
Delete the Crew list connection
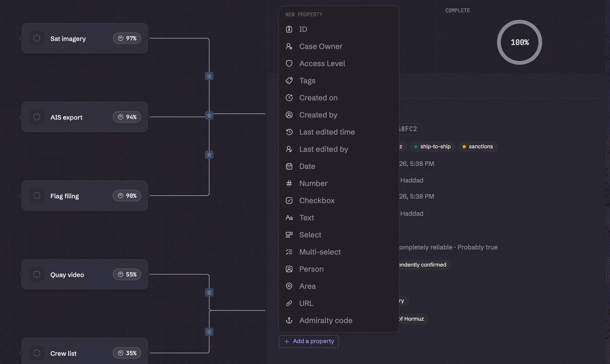209,332
